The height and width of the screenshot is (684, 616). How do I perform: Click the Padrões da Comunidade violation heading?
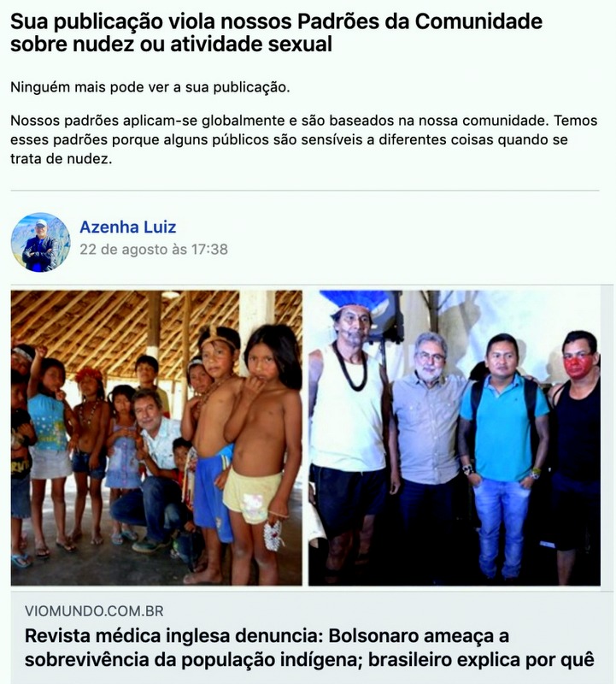(x=276, y=32)
